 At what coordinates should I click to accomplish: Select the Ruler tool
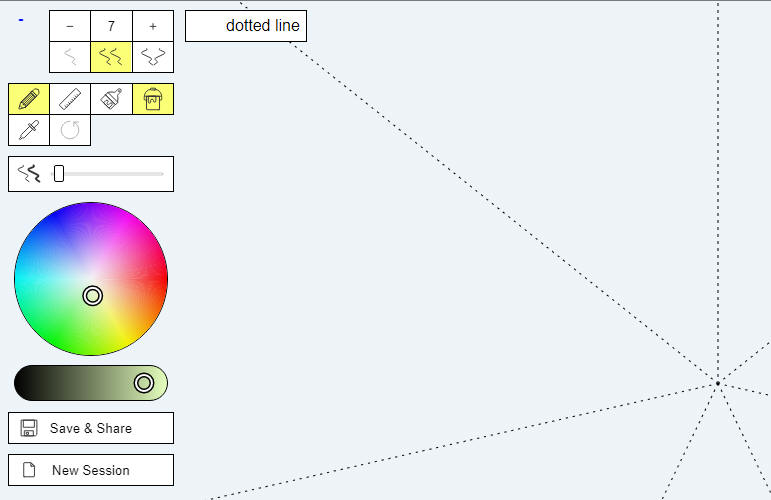70,99
